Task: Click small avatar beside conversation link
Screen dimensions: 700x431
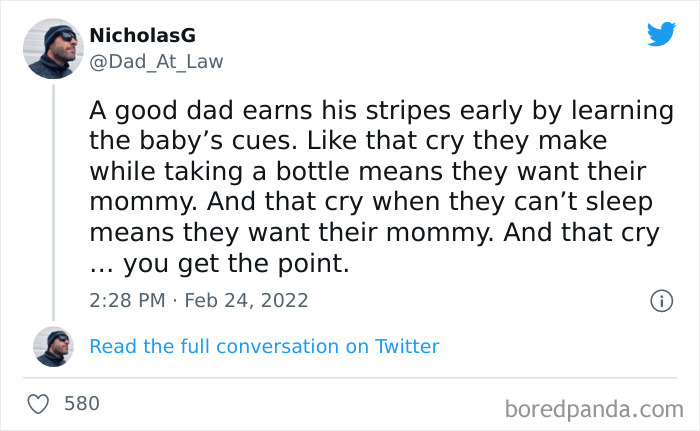Action: point(53,346)
